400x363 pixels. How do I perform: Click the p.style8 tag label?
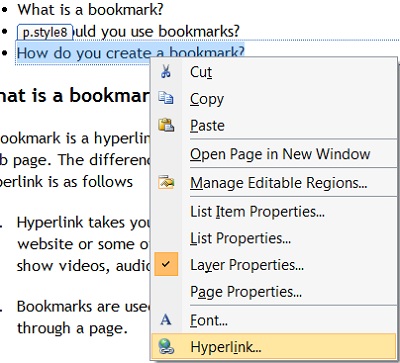45,32
